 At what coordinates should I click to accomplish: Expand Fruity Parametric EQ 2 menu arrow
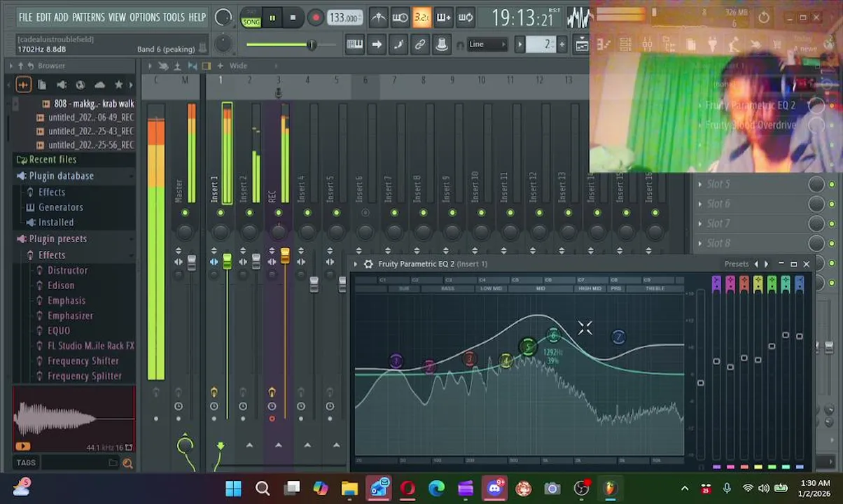(356, 264)
